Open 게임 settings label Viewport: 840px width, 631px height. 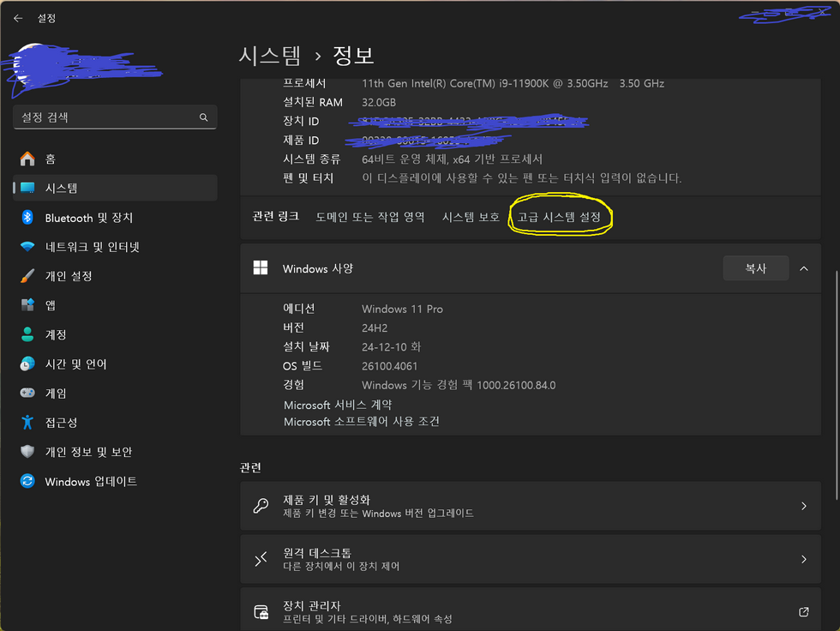click(56, 394)
